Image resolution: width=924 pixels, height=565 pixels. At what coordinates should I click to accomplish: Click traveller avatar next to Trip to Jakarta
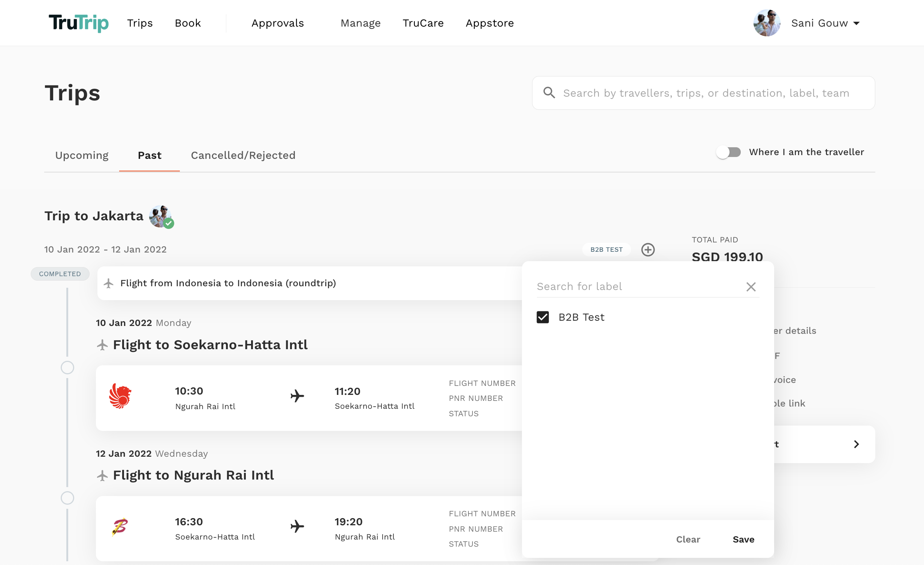tap(161, 216)
